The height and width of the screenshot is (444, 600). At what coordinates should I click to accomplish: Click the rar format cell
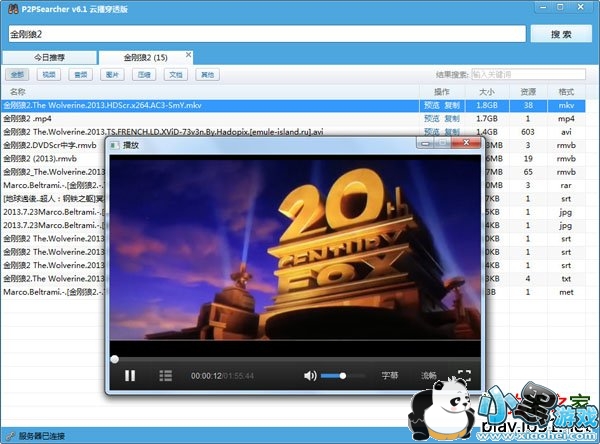(566, 185)
